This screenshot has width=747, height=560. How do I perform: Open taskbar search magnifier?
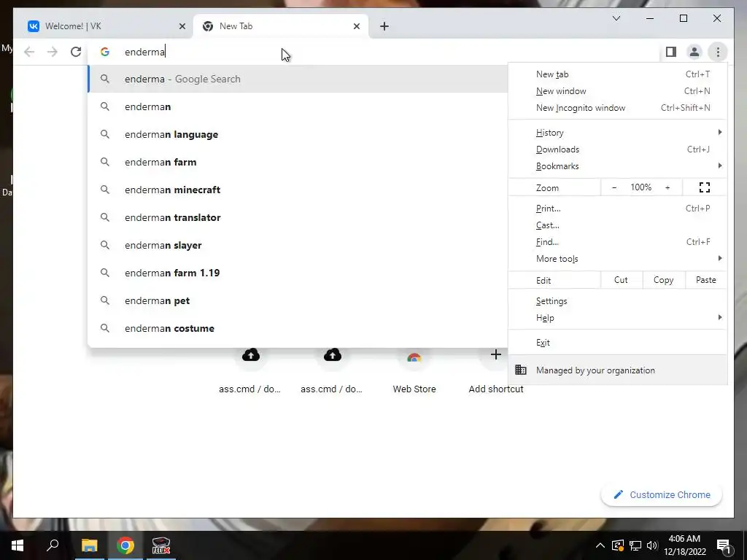click(x=53, y=545)
